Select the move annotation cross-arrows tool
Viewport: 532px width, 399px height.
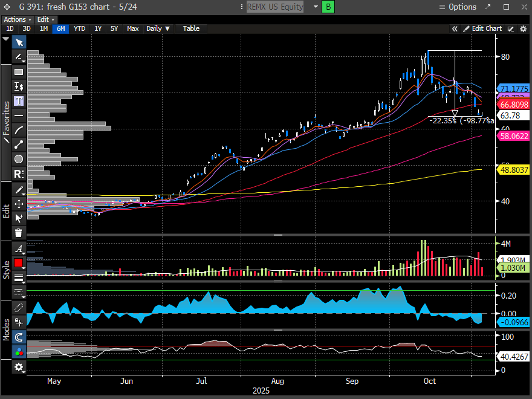[19, 204]
